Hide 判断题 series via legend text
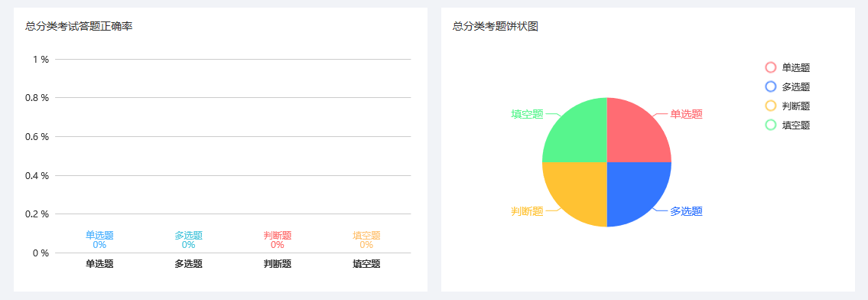The image size is (868, 300). 796,106
